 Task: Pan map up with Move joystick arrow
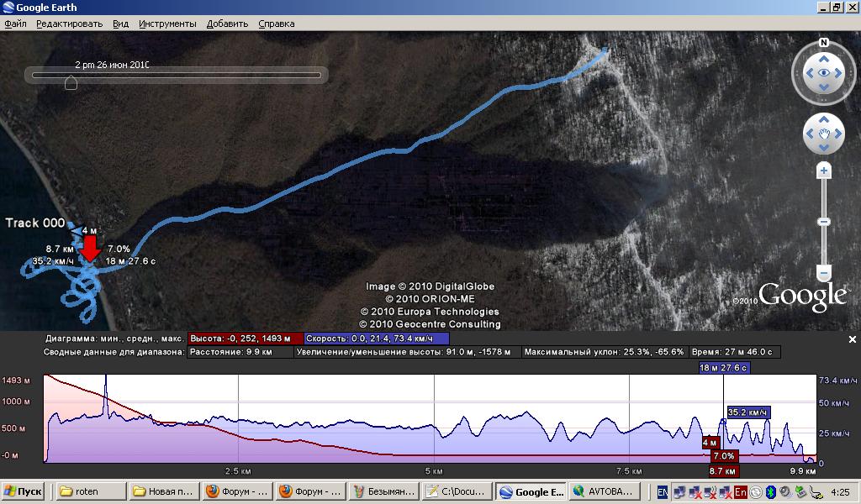[824, 119]
